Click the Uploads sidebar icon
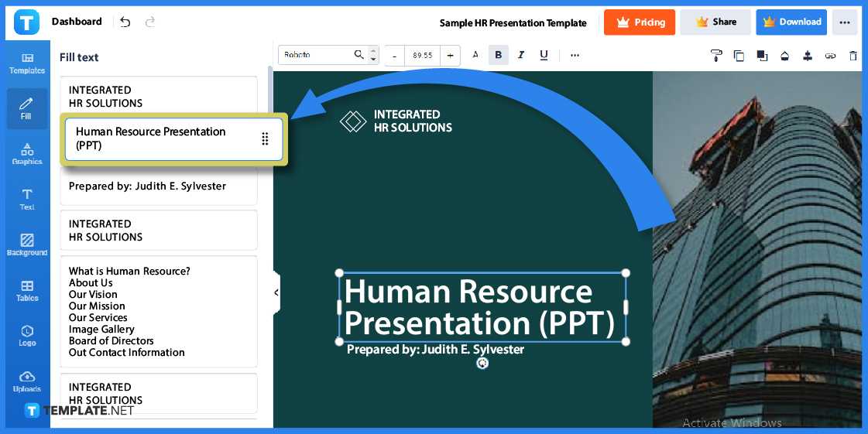Screen dimensions: 868x434 tap(27, 381)
